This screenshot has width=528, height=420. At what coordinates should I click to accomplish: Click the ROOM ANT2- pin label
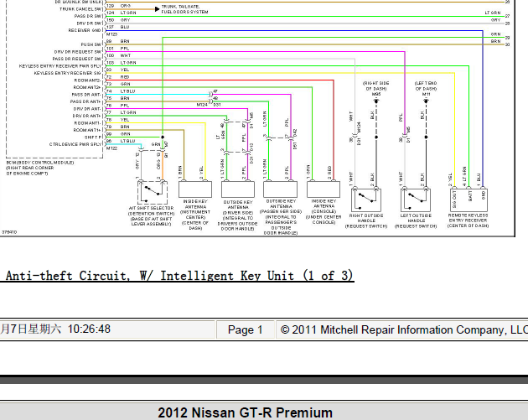pos(87,80)
